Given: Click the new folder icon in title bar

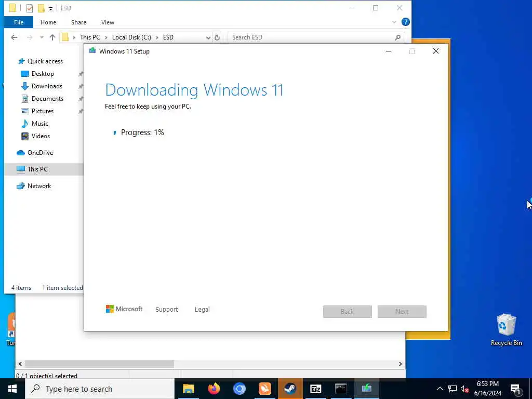Looking at the screenshot, I should tap(41, 8).
